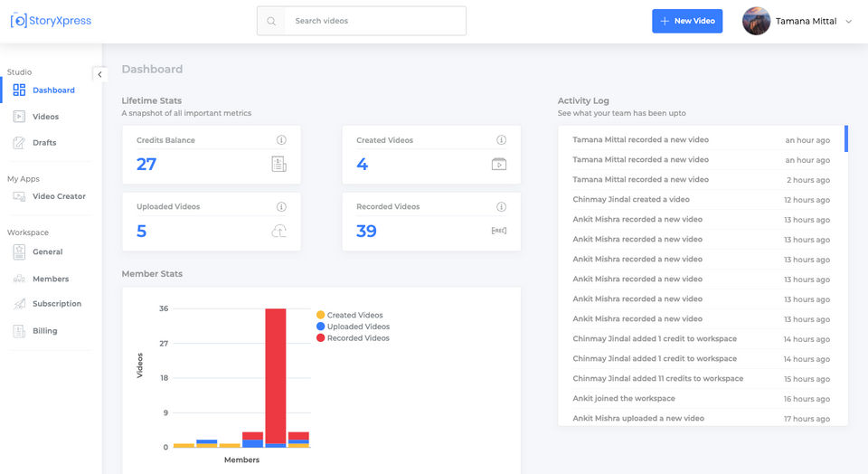Click the REC recorded videos icon
This screenshot has height=474, width=868.
click(499, 231)
